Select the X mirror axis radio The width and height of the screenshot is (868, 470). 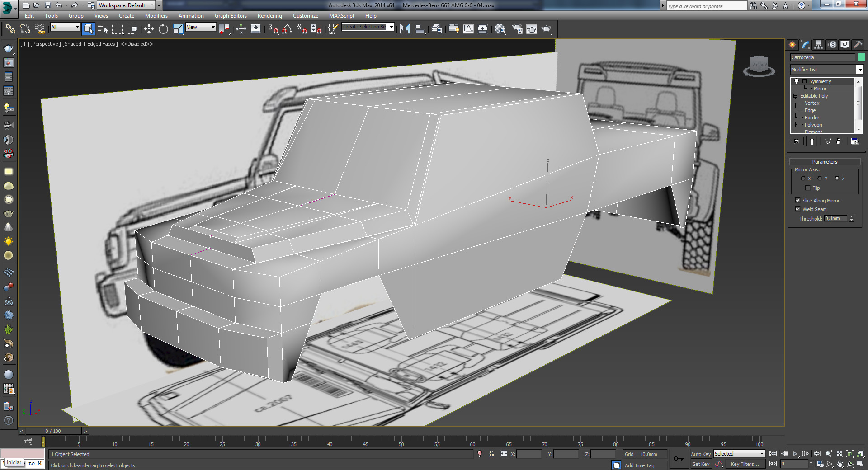tap(803, 179)
